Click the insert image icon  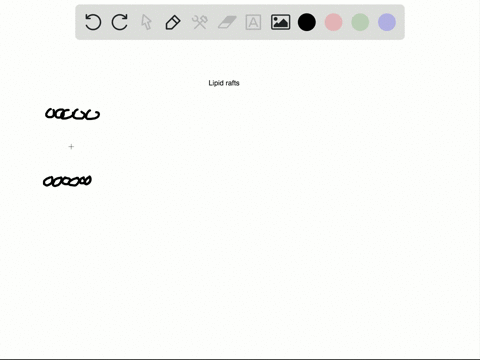click(x=280, y=22)
